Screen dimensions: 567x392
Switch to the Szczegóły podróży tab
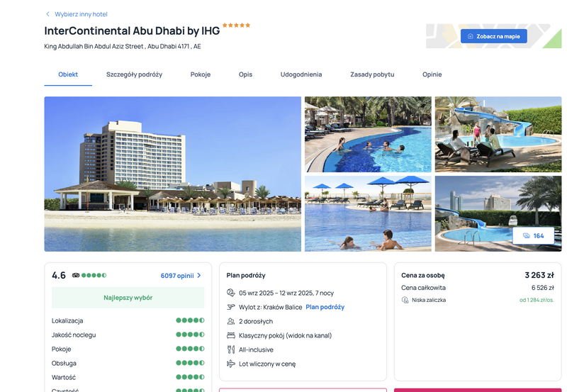[134, 74]
